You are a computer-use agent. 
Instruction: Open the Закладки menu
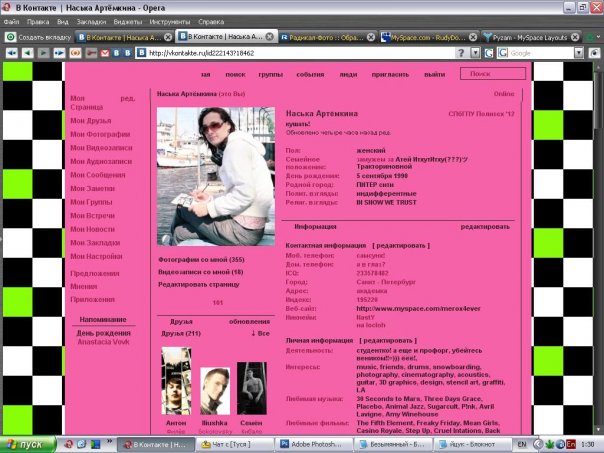tap(91, 22)
